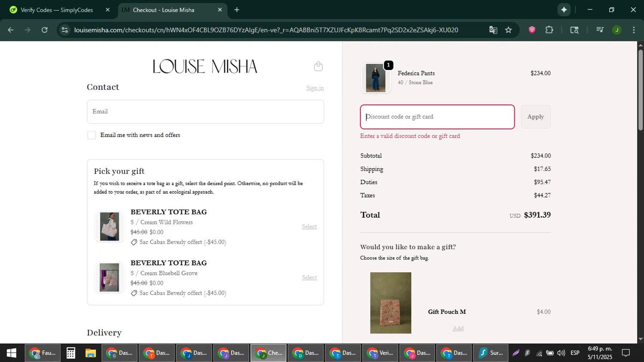644x362 pixels.
Task: Click the Pick your gift heading
Action: 119,171
